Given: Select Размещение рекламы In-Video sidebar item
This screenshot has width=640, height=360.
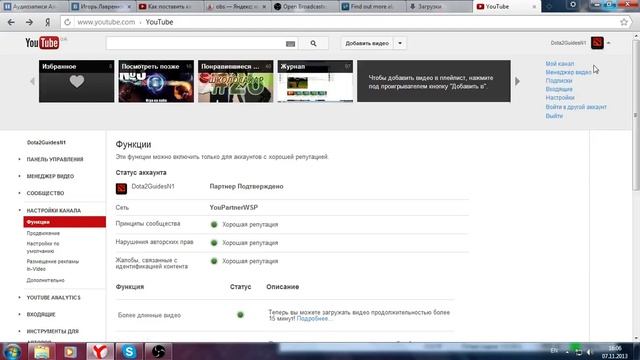Looking at the screenshot, I should 53,265.
